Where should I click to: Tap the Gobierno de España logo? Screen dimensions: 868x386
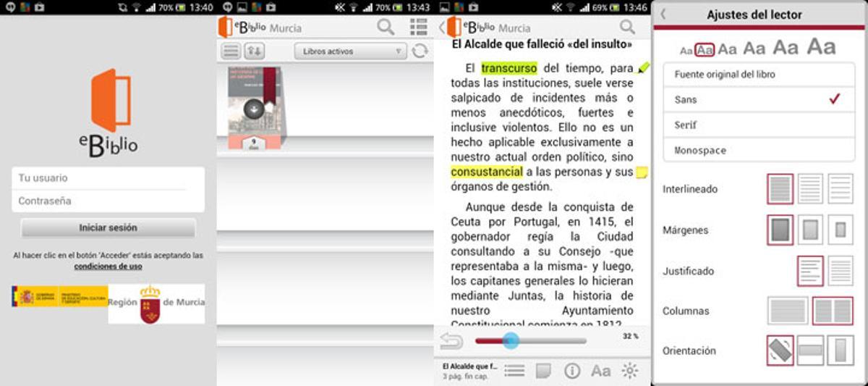59,296
